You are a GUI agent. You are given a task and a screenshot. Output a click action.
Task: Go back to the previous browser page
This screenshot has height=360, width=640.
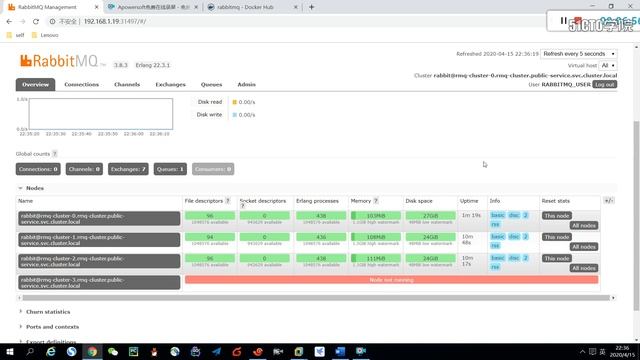coord(9,21)
